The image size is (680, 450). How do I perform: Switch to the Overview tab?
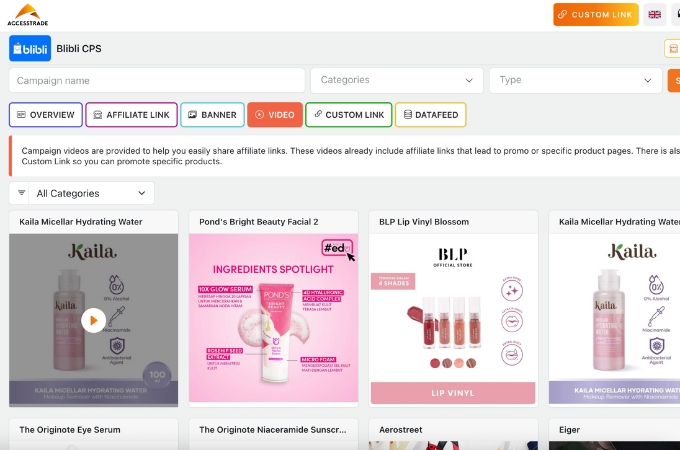(45, 115)
